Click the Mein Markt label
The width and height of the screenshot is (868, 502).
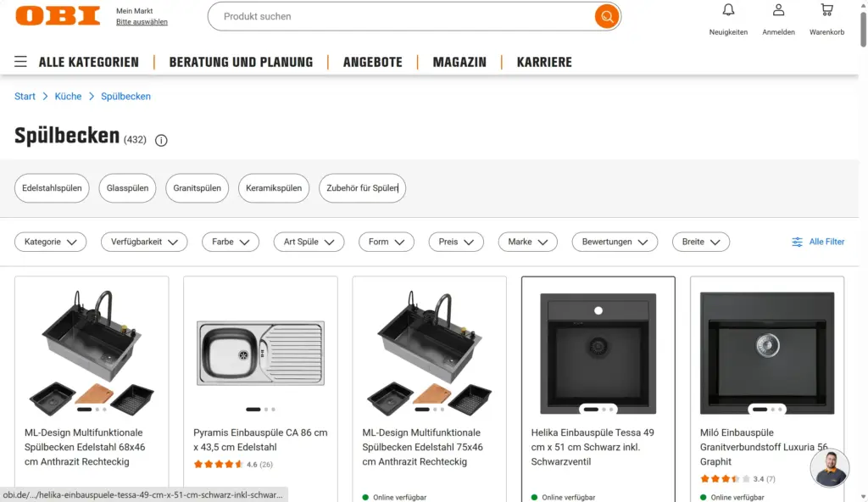pyautogui.click(x=135, y=10)
